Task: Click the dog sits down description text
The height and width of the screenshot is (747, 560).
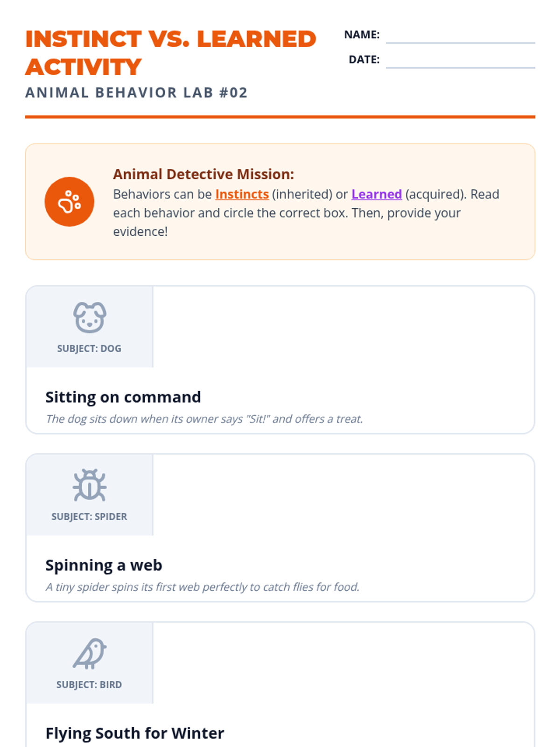Action: tap(204, 419)
